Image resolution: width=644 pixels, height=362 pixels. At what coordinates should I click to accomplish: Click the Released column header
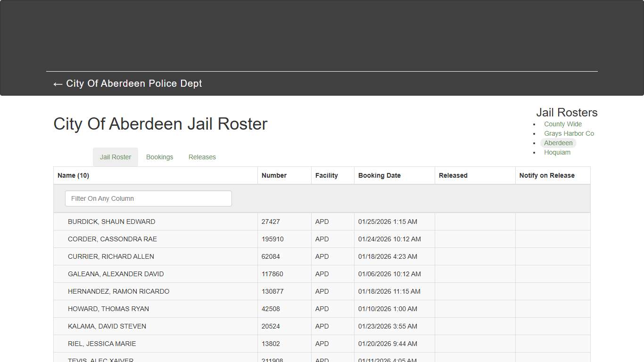(453, 175)
